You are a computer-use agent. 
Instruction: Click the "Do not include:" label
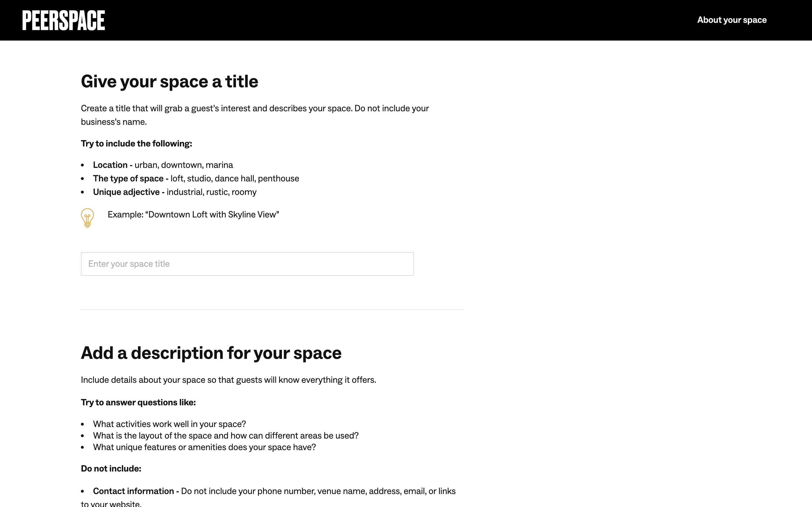[111, 469]
